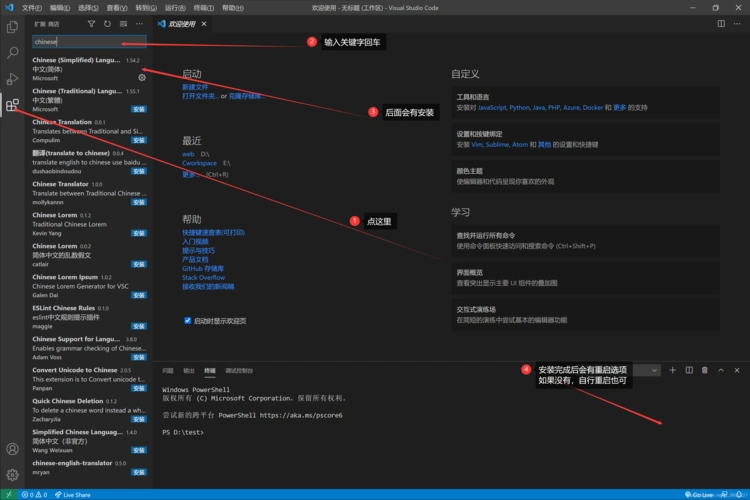This screenshot has height=500, width=750.
Task: Click the Python link in tools and languages
Action: pyautogui.click(x=519, y=108)
